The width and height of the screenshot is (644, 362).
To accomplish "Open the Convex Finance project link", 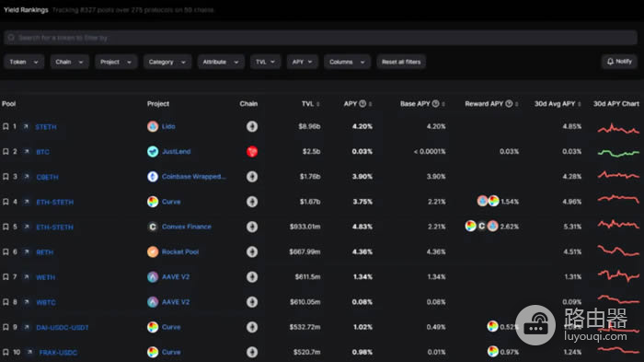I will tap(187, 227).
